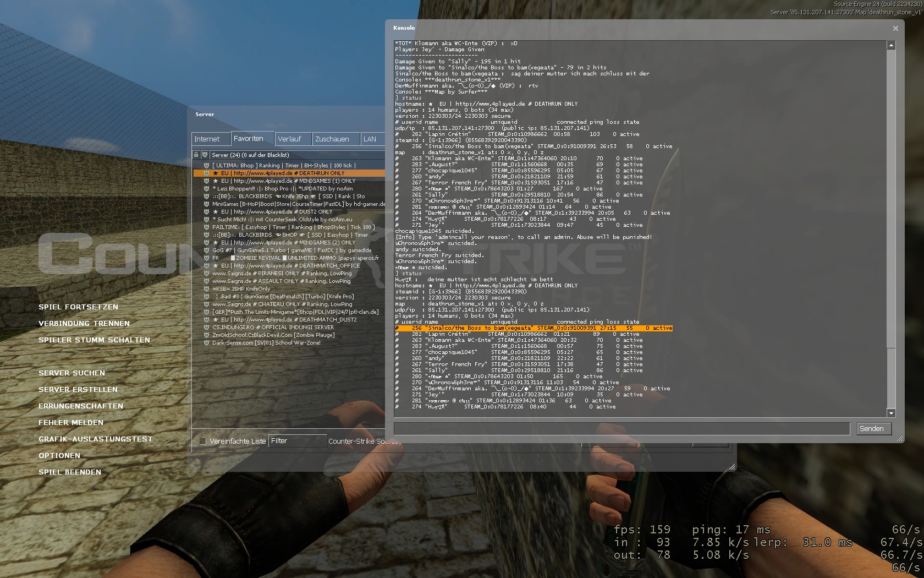Viewport: 924px width, 578px height.
Task: Close the Konsole window with the X
Action: (895, 28)
